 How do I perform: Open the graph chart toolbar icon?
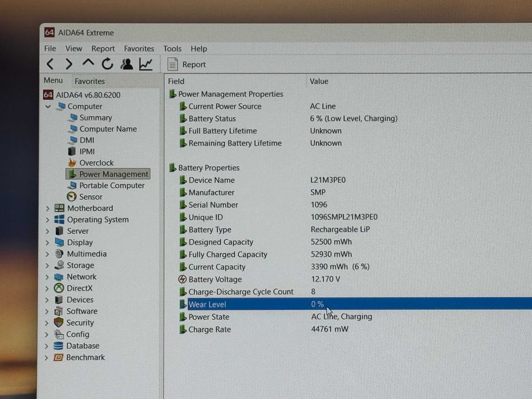click(146, 64)
